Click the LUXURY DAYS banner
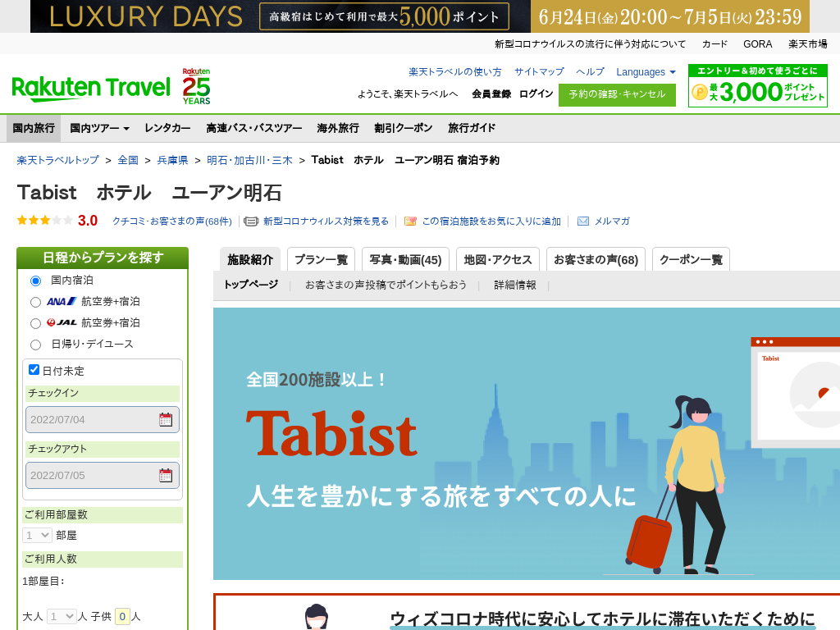The width and height of the screenshot is (840, 630). (419, 16)
